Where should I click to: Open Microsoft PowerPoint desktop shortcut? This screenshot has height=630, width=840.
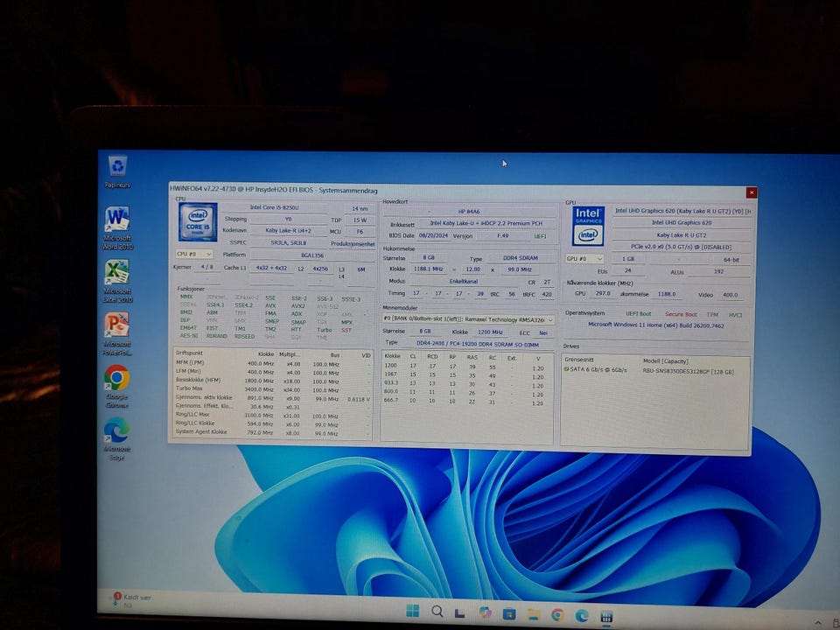(117, 333)
